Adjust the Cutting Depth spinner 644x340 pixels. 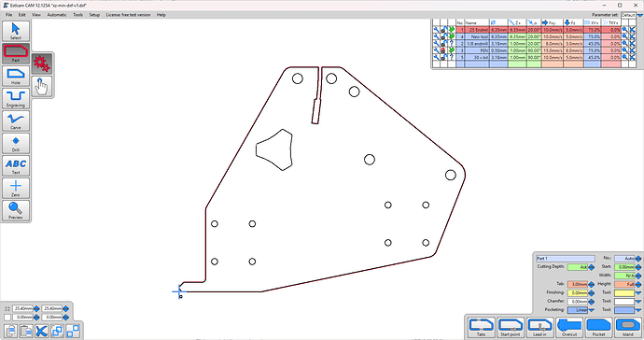591,267
